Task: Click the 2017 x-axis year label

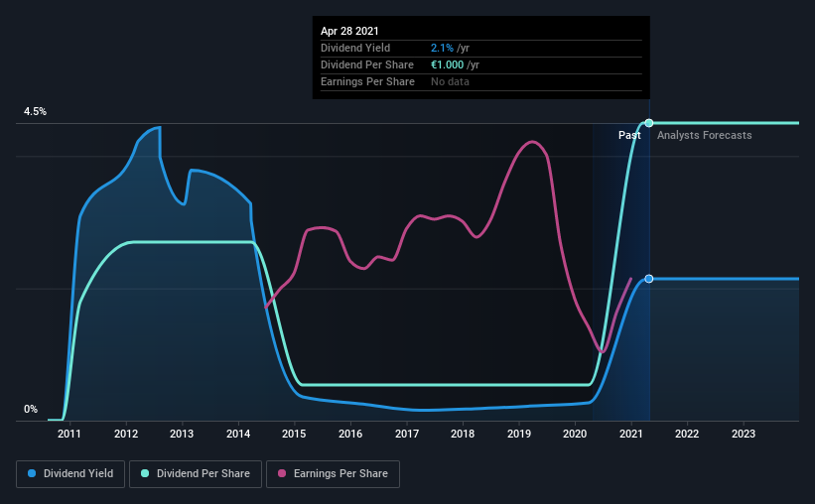Action: pos(406,434)
